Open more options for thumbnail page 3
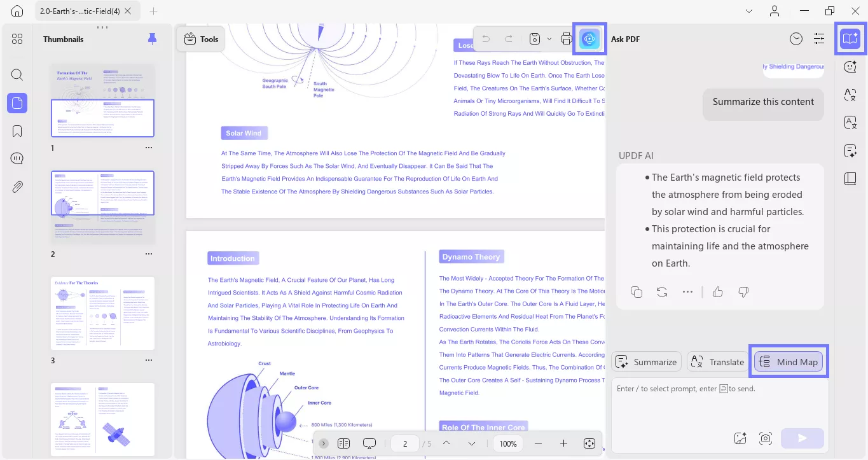 pyautogui.click(x=149, y=360)
